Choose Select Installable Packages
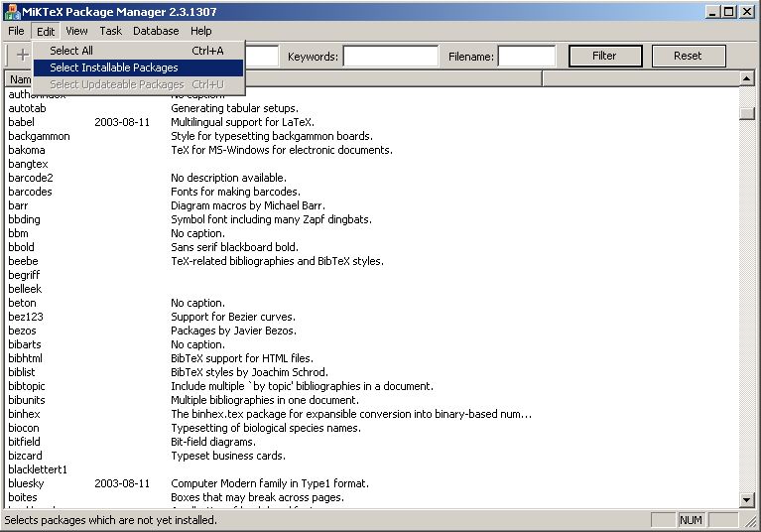Screen dimensions: 761x532 tap(138, 67)
